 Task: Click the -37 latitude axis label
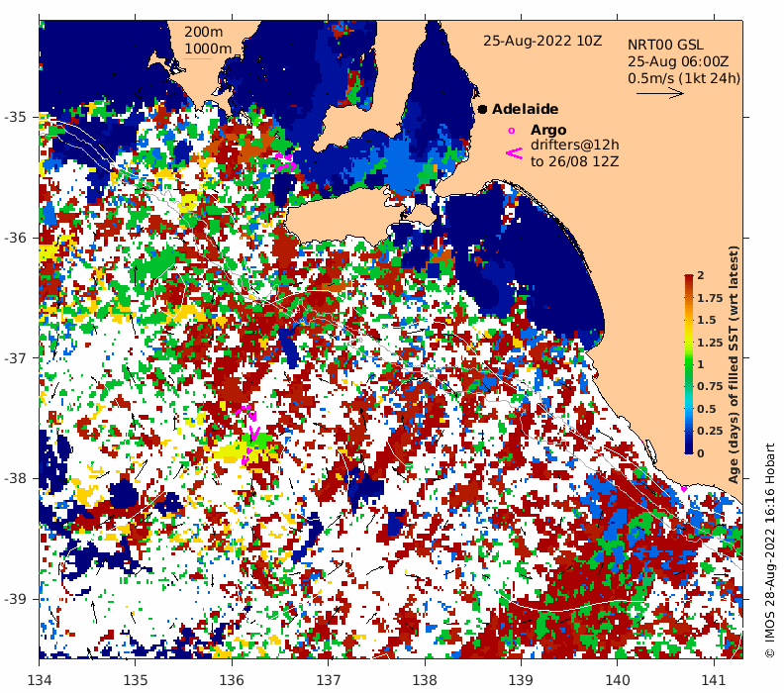[15, 358]
